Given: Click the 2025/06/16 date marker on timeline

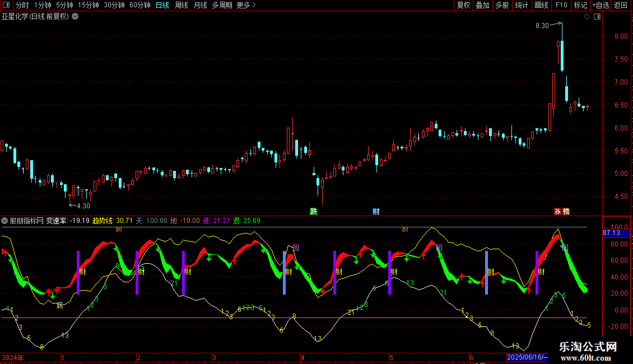Looking at the screenshot, I should click(527, 357).
